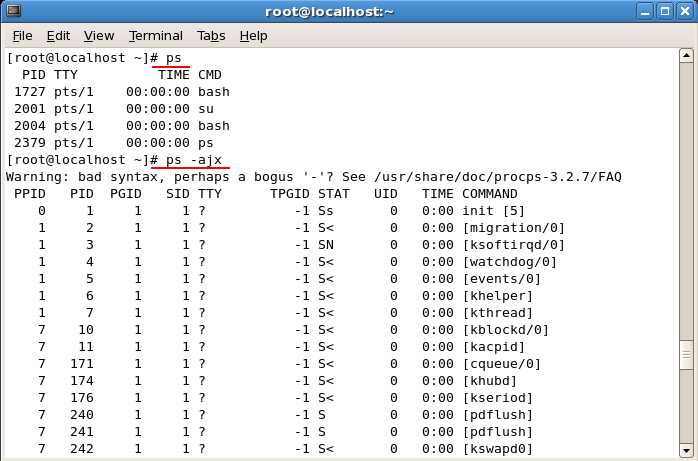This screenshot has height=461, width=698.
Task: Click the '[kacpid]' process entry
Action: pyautogui.click(x=494, y=347)
